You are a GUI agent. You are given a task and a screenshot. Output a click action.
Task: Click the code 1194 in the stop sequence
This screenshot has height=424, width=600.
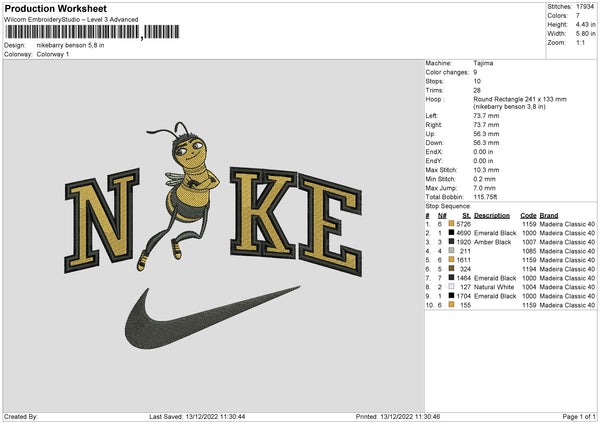coord(529,269)
